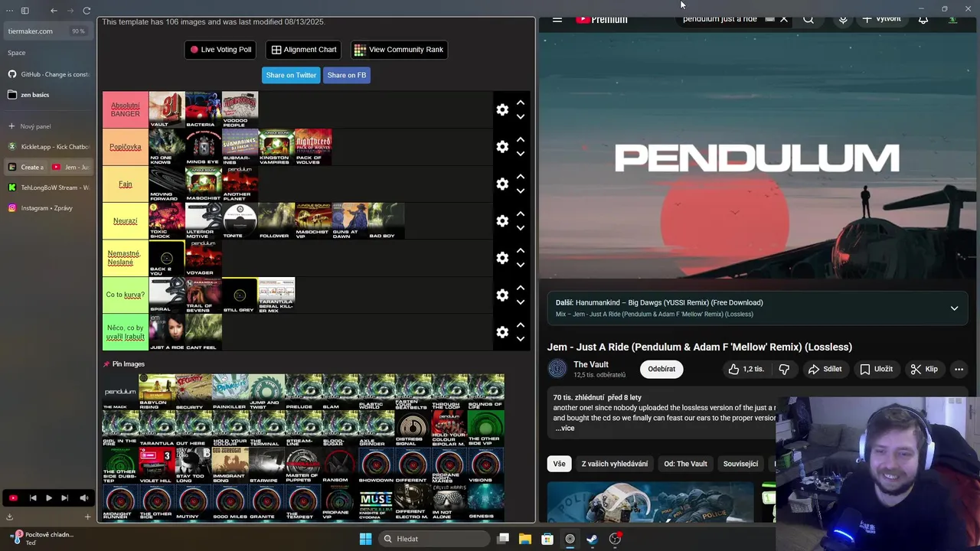
Task: Open YouTube notifications bell
Action: pyautogui.click(x=923, y=20)
